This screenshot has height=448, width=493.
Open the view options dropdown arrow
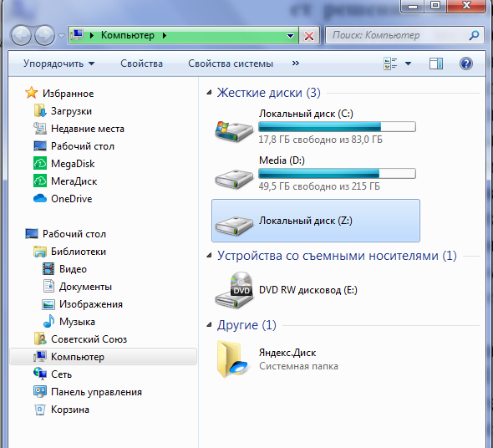(408, 64)
